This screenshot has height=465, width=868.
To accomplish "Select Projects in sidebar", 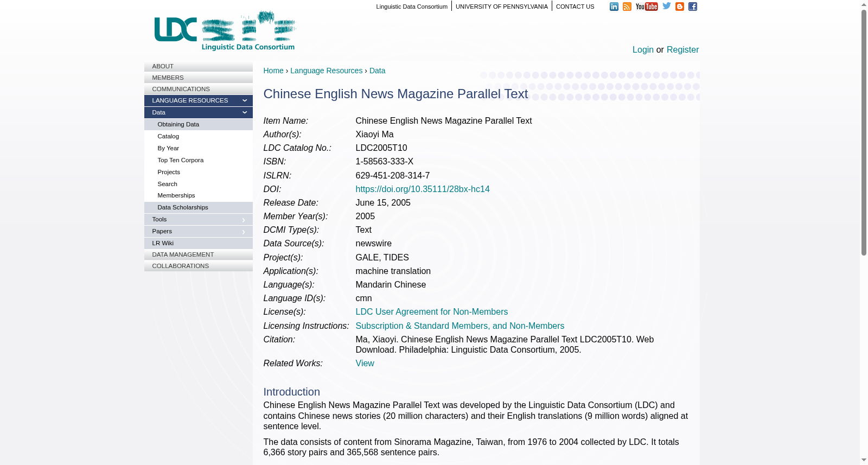I will (x=199, y=172).
